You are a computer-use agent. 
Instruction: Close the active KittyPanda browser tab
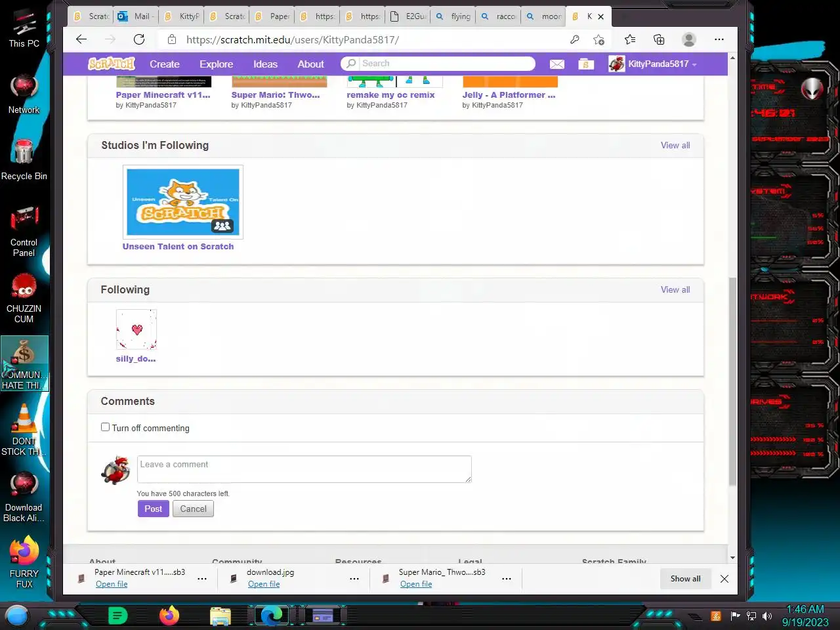click(x=600, y=16)
